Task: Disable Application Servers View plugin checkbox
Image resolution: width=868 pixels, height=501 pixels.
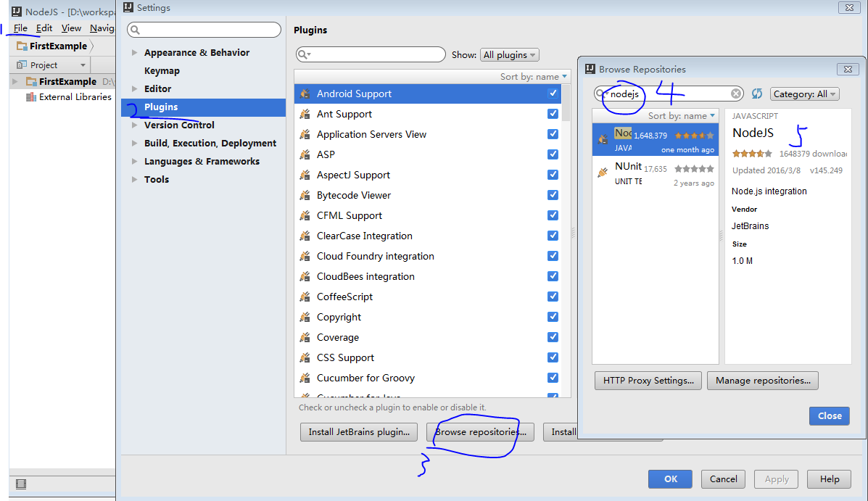Action: click(x=553, y=134)
